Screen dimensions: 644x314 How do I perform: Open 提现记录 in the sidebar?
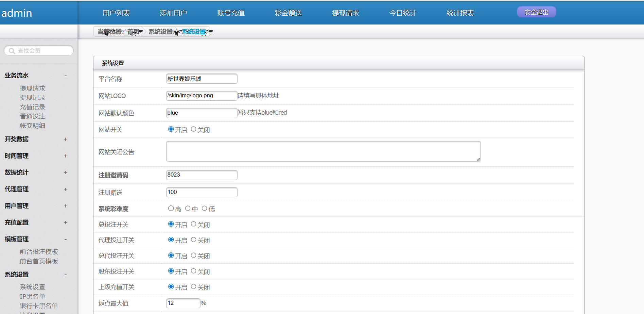[x=32, y=98]
